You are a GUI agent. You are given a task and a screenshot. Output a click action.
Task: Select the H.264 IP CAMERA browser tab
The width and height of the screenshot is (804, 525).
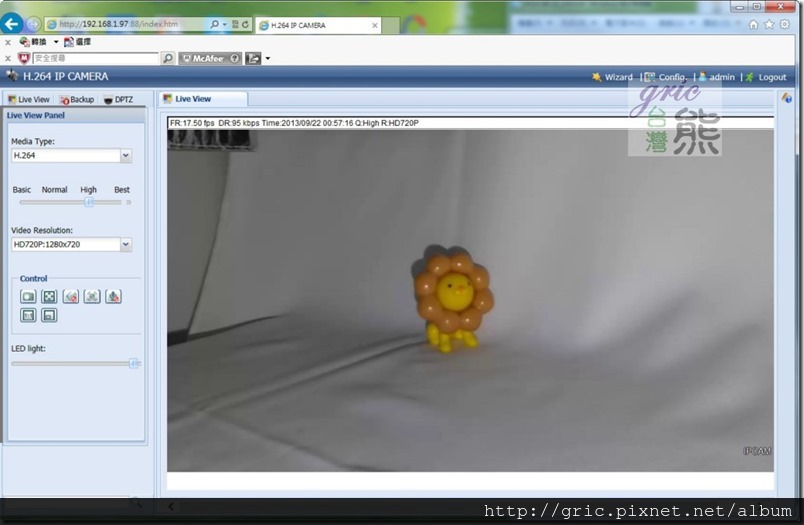pyautogui.click(x=319, y=25)
